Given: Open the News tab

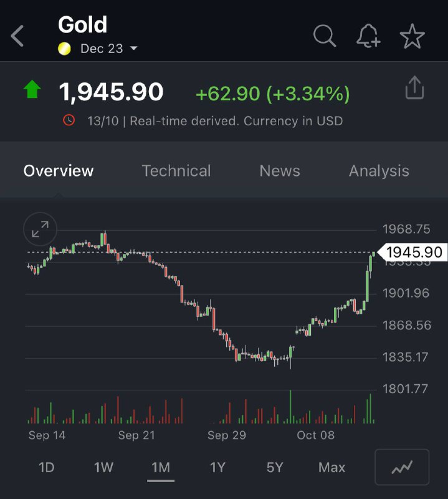Looking at the screenshot, I should (x=280, y=171).
